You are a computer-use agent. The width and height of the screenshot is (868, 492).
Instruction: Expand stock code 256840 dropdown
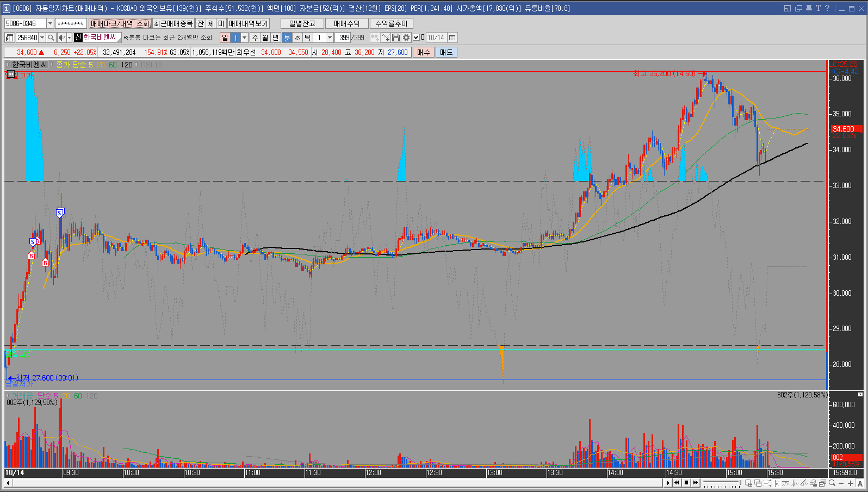click(x=42, y=38)
